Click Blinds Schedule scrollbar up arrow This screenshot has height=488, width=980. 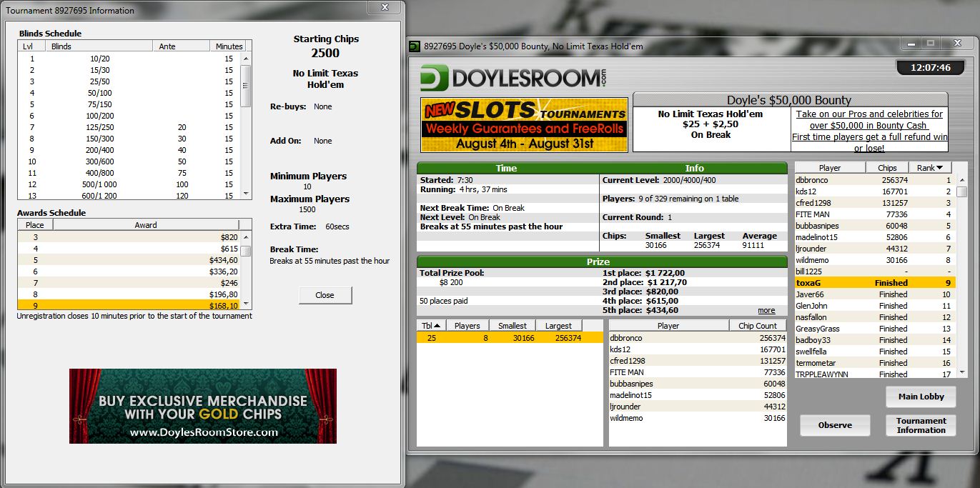[246, 59]
